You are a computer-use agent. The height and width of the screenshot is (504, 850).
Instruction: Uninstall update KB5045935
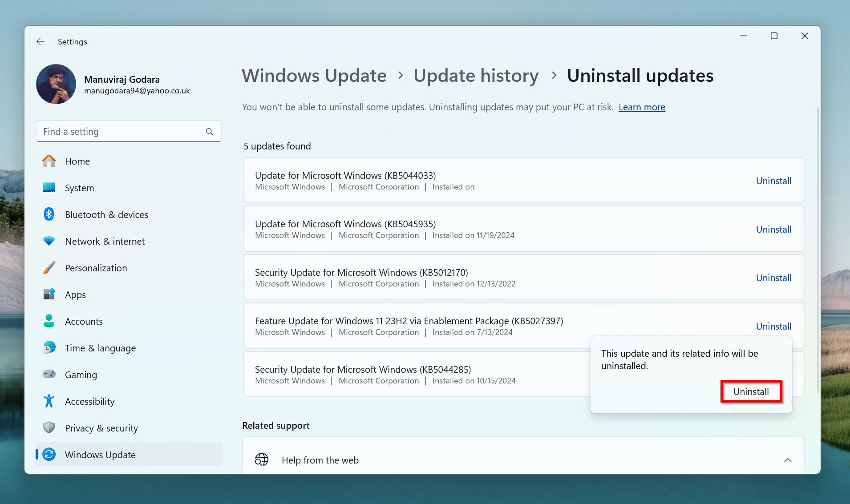773,229
